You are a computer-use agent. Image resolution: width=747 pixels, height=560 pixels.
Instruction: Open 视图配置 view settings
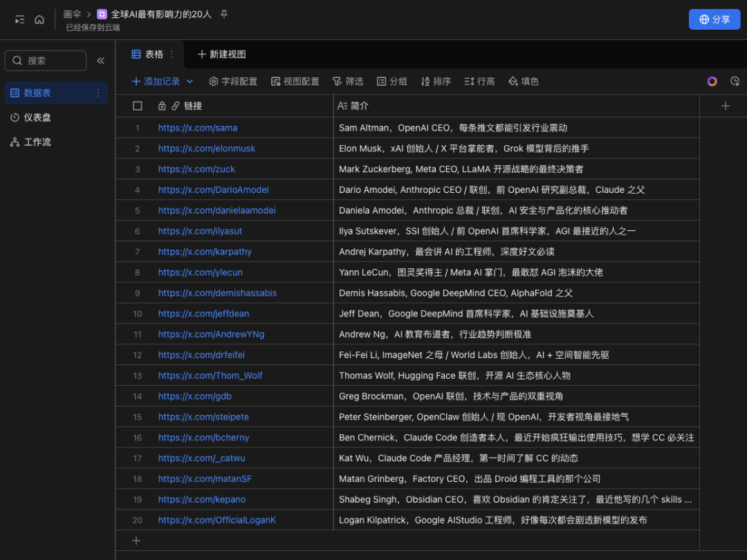tap(295, 82)
